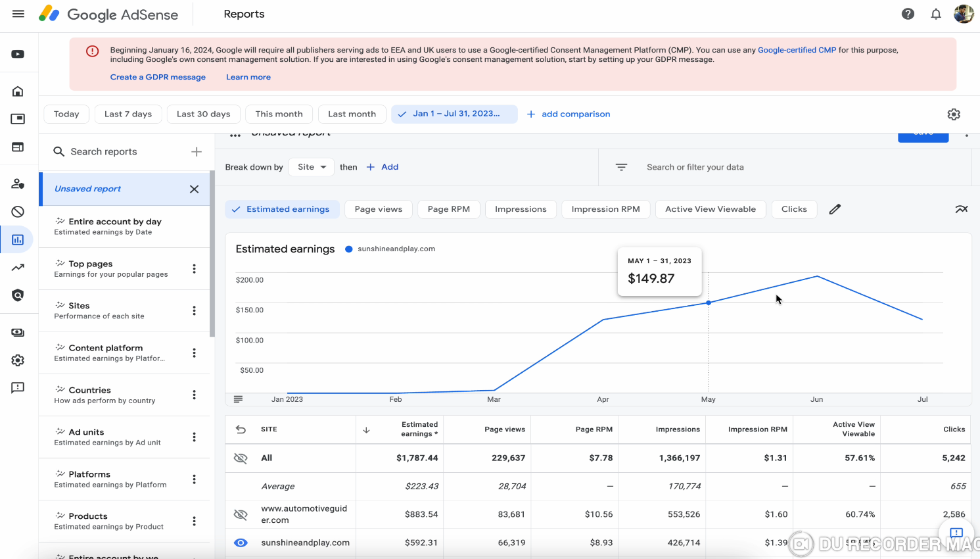The height and width of the screenshot is (559, 980).
Task: Click the add new report plus icon
Action: 196,152
